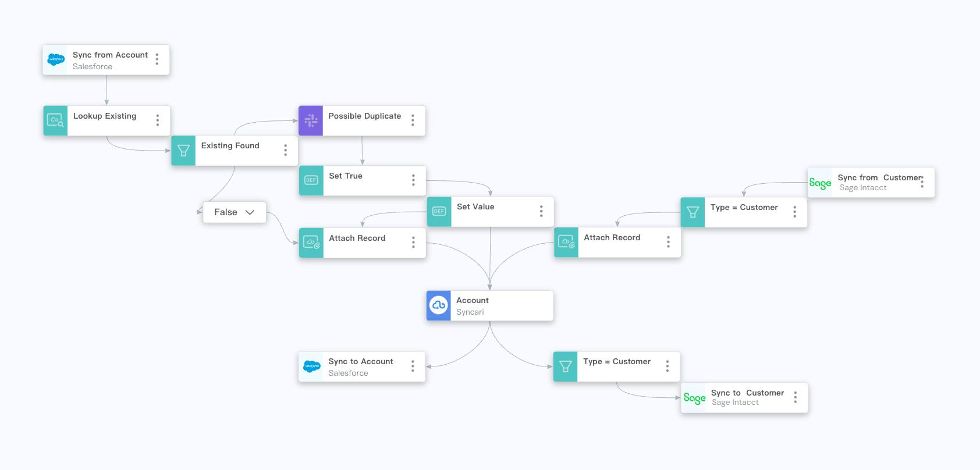Click the DEF icon on Set Value
980x470 pixels.
pos(439,211)
